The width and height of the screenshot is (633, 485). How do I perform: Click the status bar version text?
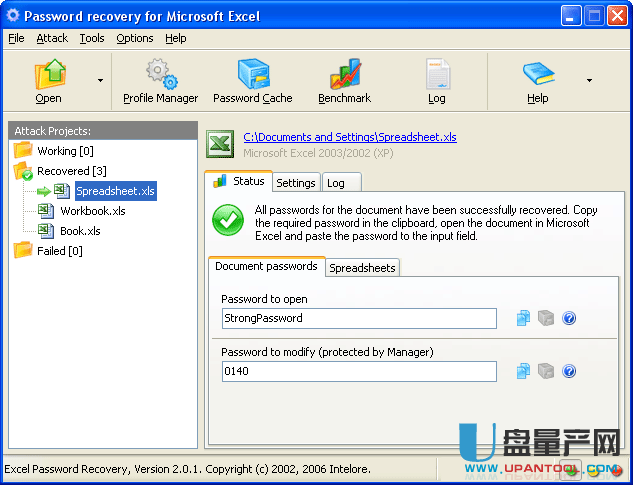(187, 469)
